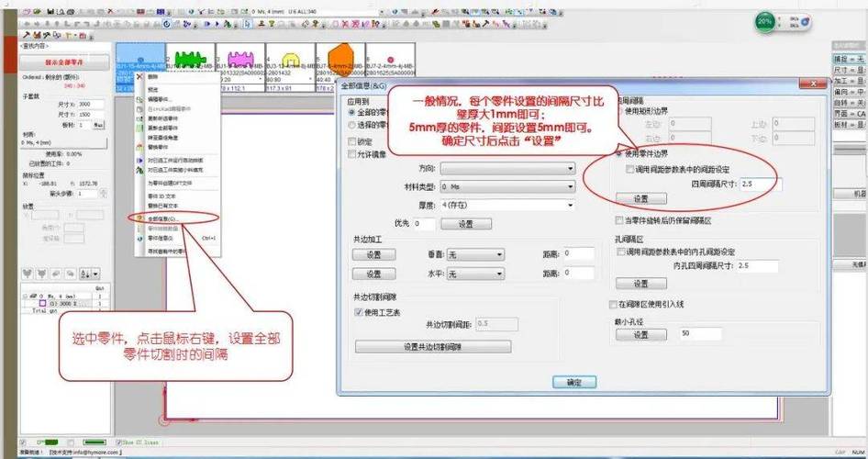The image size is (868, 459).
Task: Toggle the 允许镜像 checkbox
Action: pyautogui.click(x=351, y=154)
